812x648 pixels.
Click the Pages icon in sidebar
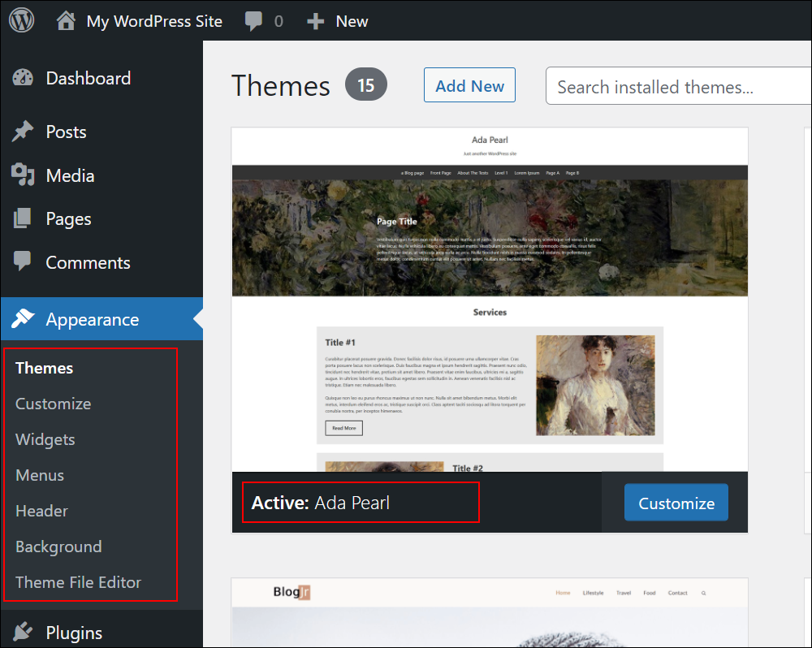[x=22, y=218]
